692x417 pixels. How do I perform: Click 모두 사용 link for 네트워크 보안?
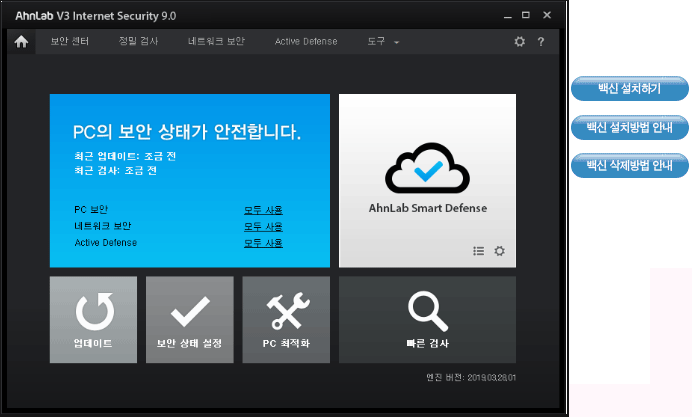point(263,227)
